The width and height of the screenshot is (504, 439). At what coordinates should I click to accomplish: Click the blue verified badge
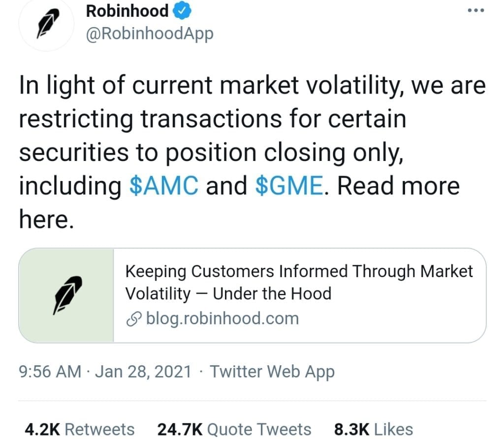182,11
